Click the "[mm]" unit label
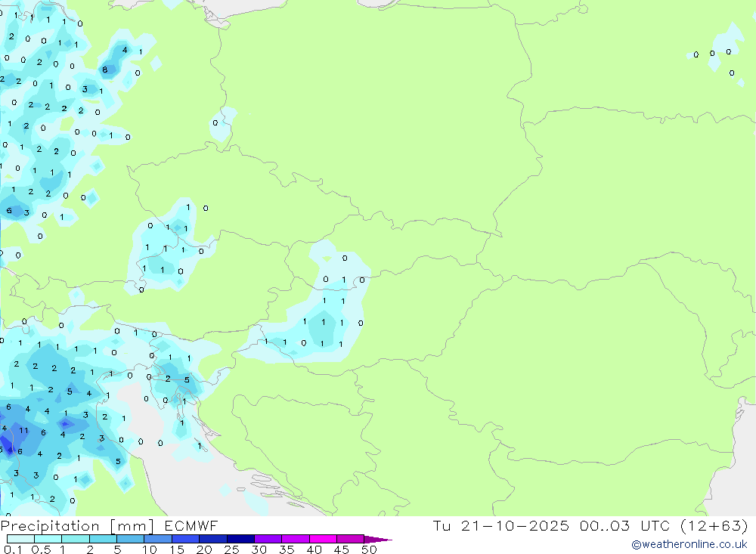The width and height of the screenshot is (756, 554). 132,526
